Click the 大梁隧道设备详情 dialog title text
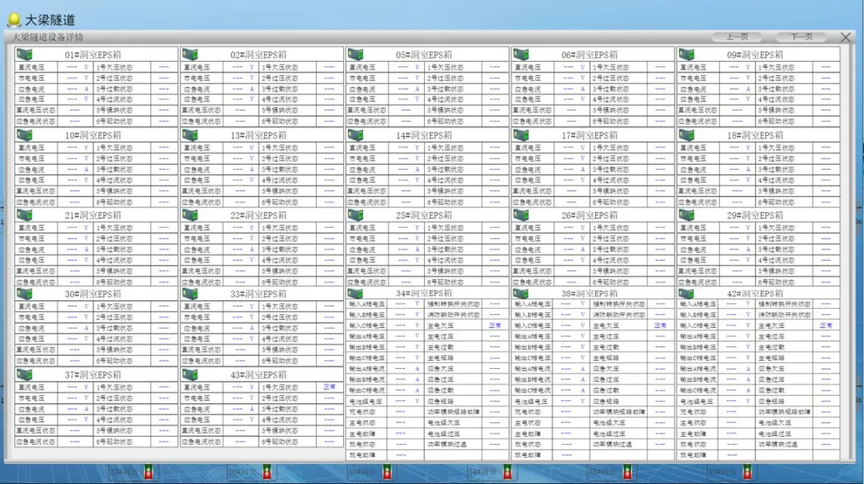The image size is (864, 484). pos(47,37)
